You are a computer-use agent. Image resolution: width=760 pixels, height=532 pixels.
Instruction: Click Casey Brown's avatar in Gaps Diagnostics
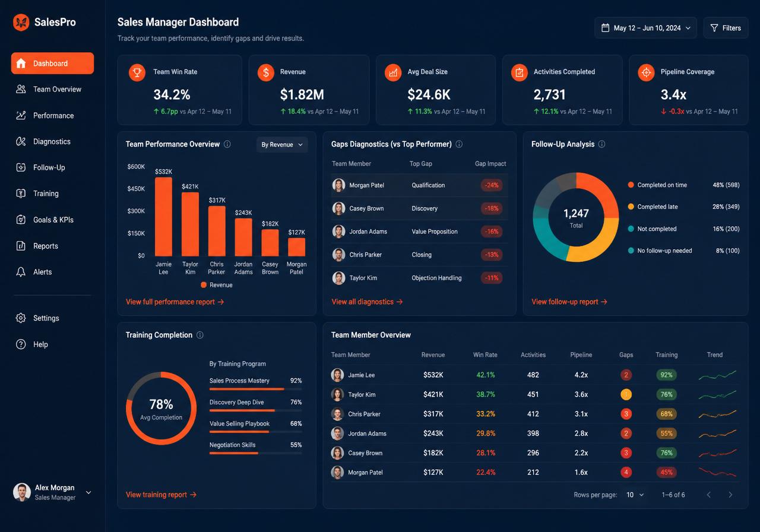[339, 208]
